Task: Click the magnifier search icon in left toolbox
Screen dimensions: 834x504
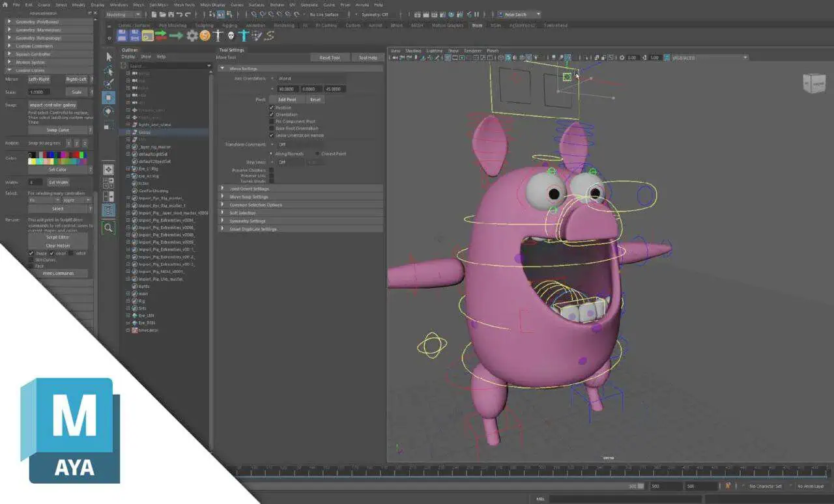Action: point(109,227)
